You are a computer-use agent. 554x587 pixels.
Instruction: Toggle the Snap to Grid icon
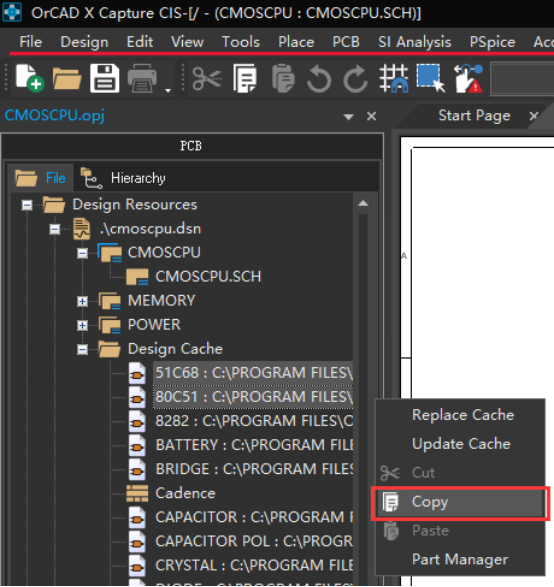[393, 78]
